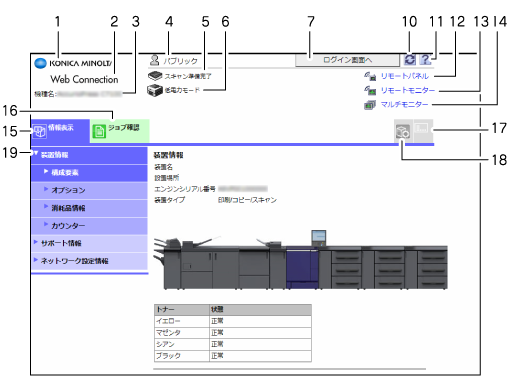Screen dimensions: 510x389
Task: Click the エンジンシリアル番号 label
Action: pyautogui.click(x=185, y=189)
